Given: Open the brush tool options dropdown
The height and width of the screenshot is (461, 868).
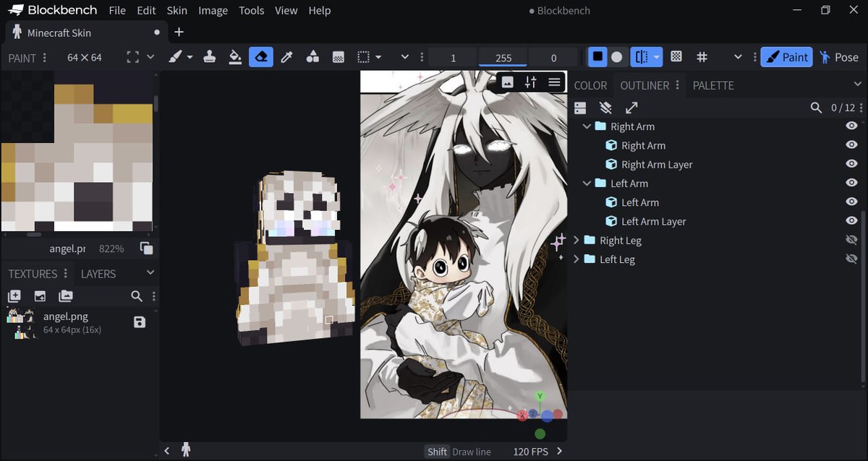Looking at the screenshot, I should pyautogui.click(x=190, y=57).
